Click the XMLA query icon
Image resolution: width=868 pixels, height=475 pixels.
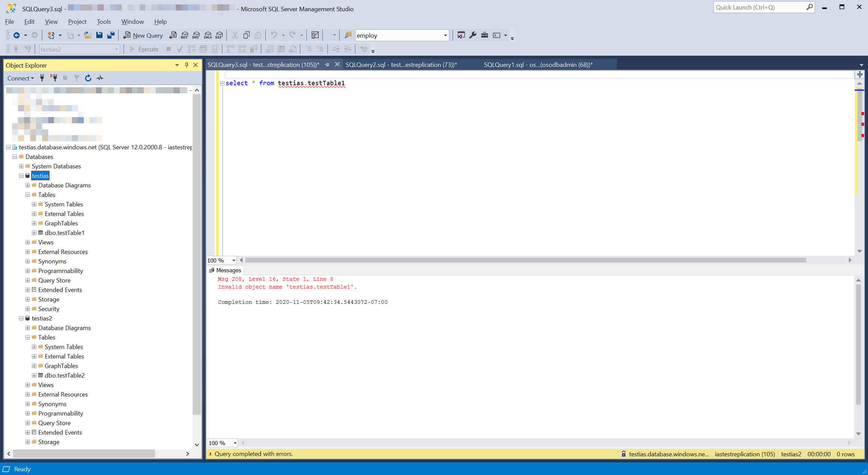click(208, 35)
